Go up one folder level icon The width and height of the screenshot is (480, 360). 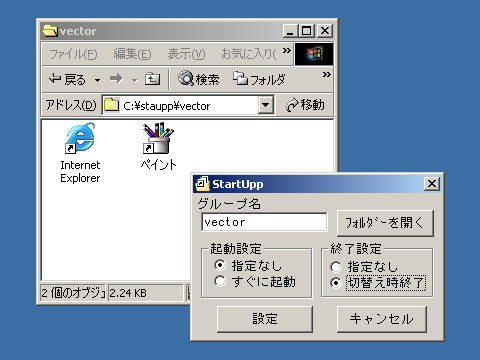click(x=152, y=79)
